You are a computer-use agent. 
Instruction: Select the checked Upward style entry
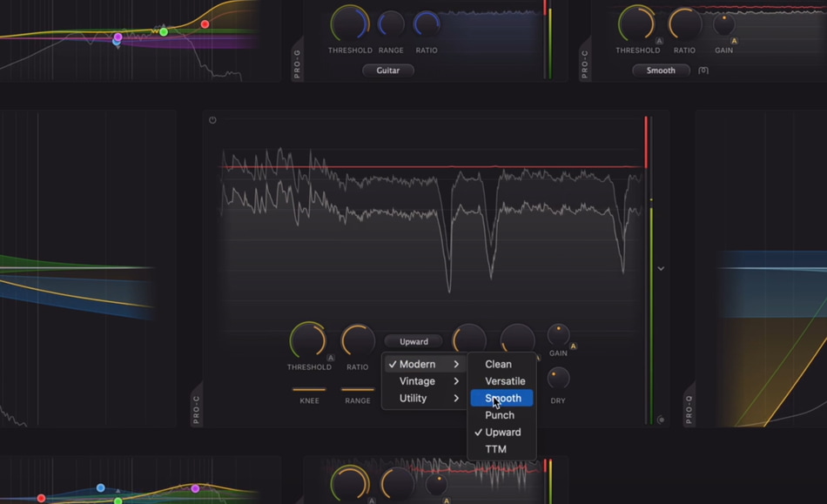501,432
